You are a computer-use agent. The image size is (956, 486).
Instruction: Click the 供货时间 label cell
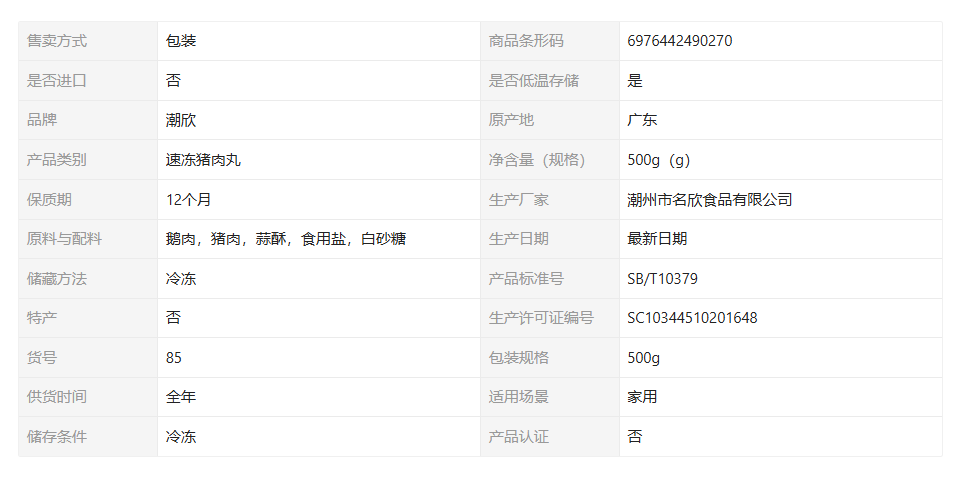coord(88,397)
